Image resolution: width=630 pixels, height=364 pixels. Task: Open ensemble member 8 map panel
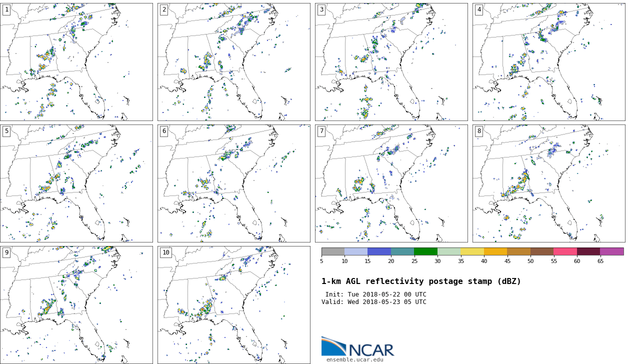tap(549, 183)
